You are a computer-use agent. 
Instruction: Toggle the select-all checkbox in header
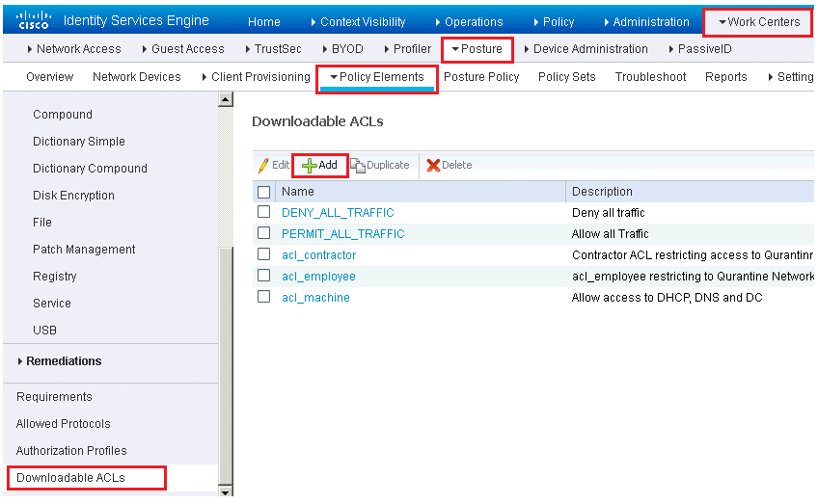pyautogui.click(x=264, y=192)
